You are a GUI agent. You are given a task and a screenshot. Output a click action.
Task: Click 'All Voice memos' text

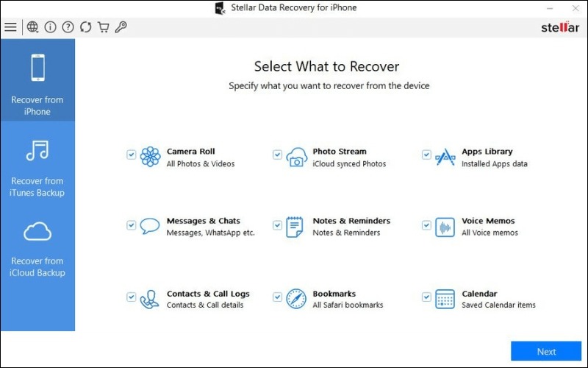(x=490, y=233)
